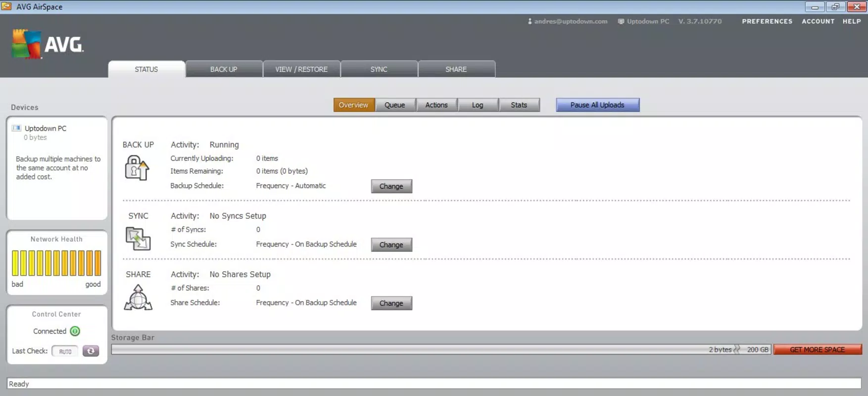The height and width of the screenshot is (396, 868).
Task: Click the '0 bytes' device size text
Action: (x=35, y=138)
